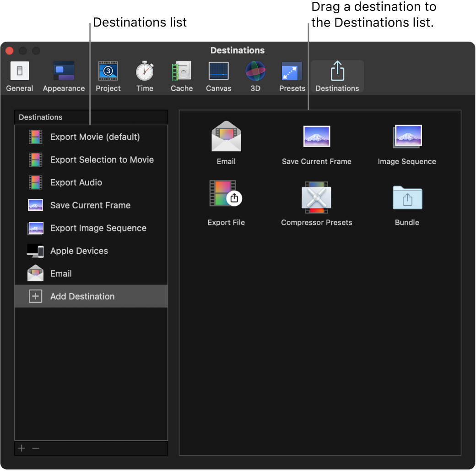Click the plus button below the list
Viewport: 476px width, 471px height.
tap(21, 448)
